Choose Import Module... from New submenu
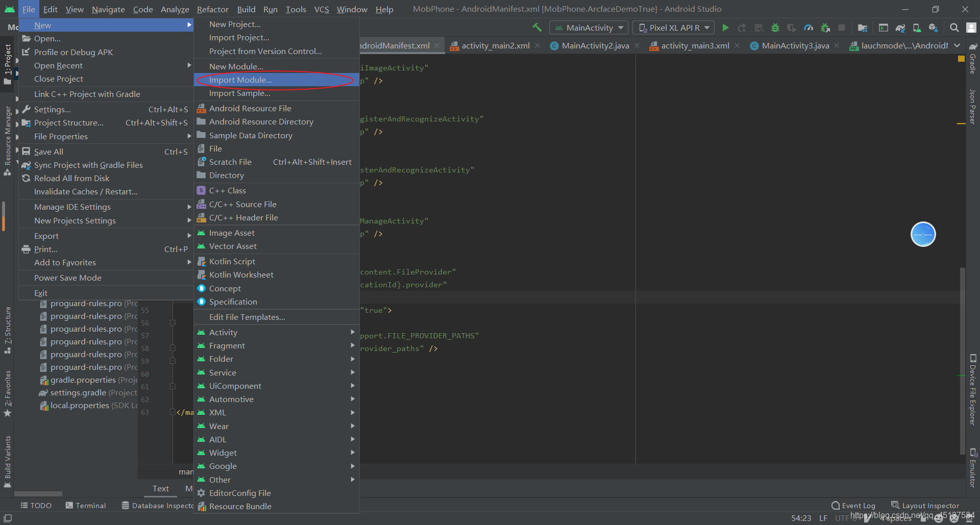 click(x=277, y=80)
